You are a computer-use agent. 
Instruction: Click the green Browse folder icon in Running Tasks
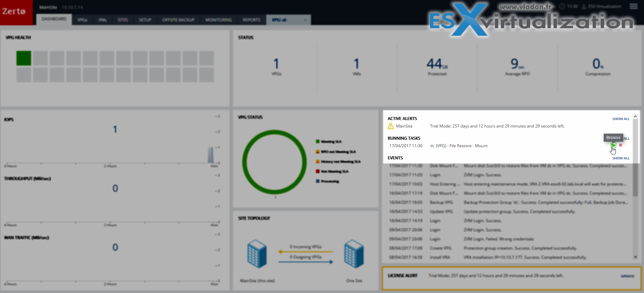point(613,145)
